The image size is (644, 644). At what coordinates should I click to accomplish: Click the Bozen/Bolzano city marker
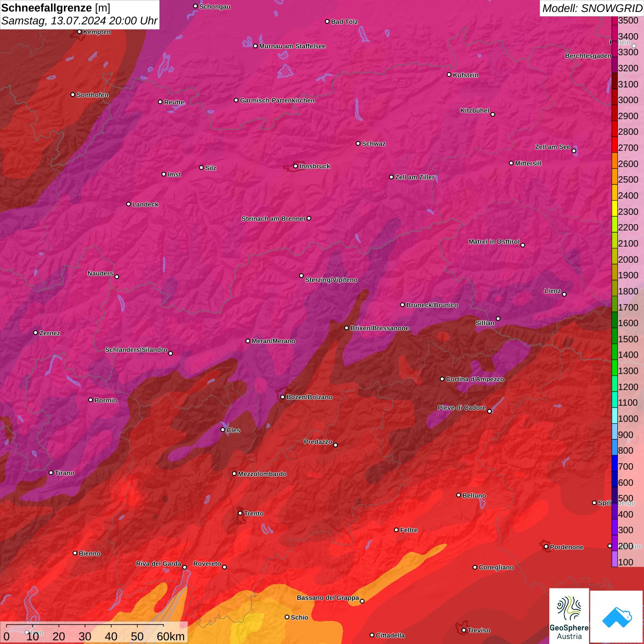tap(282, 397)
